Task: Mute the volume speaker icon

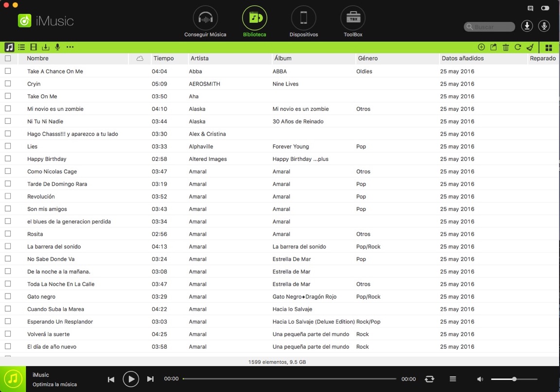Action: click(480, 379)
